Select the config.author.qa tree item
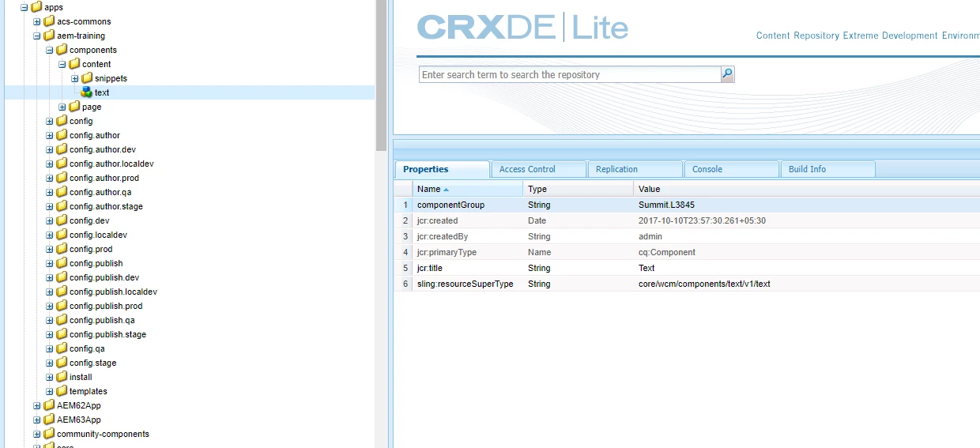980x448 pixels. (100, 192)
